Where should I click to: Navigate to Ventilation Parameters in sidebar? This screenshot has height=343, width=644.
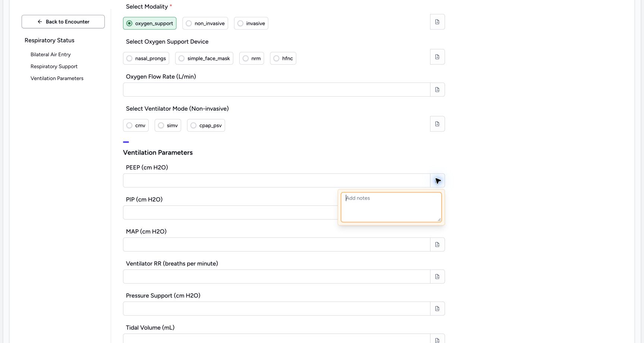pos(57,78)
